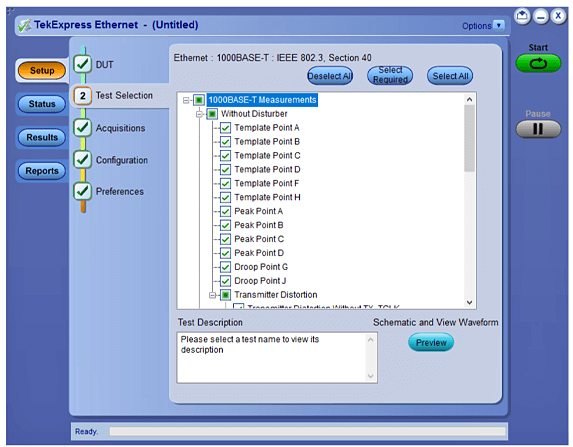Uncheck Template Point C
Screen dimensions: 573x447
[226, 156]
